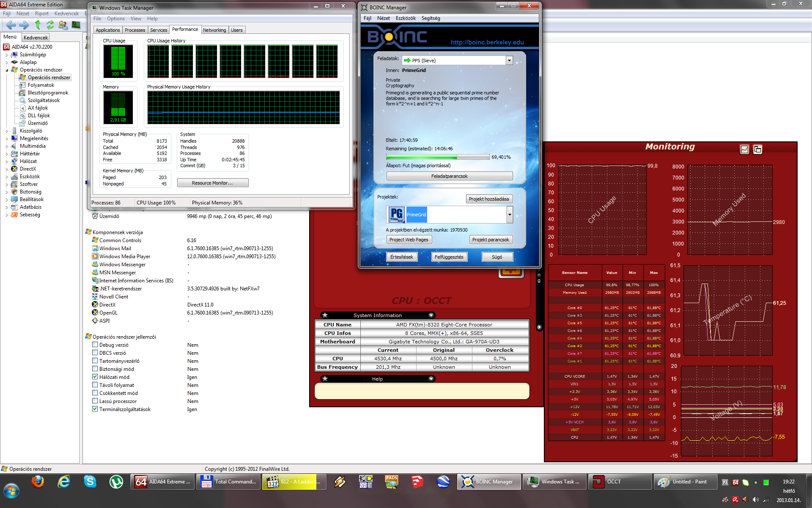Image resolution: width=812 pixels, height=508 pixels.
Task: Uncheck the Hálózati mód checkbox
Action: [95, 377]
